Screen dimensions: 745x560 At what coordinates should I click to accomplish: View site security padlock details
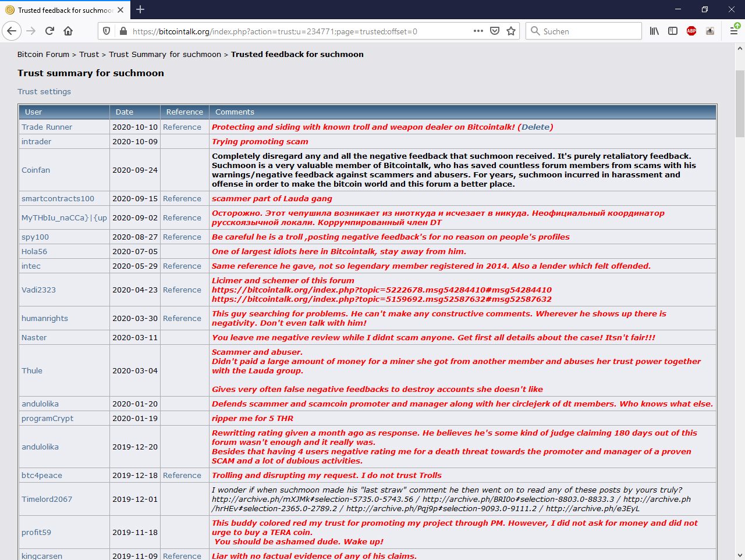tap(123, 31)
